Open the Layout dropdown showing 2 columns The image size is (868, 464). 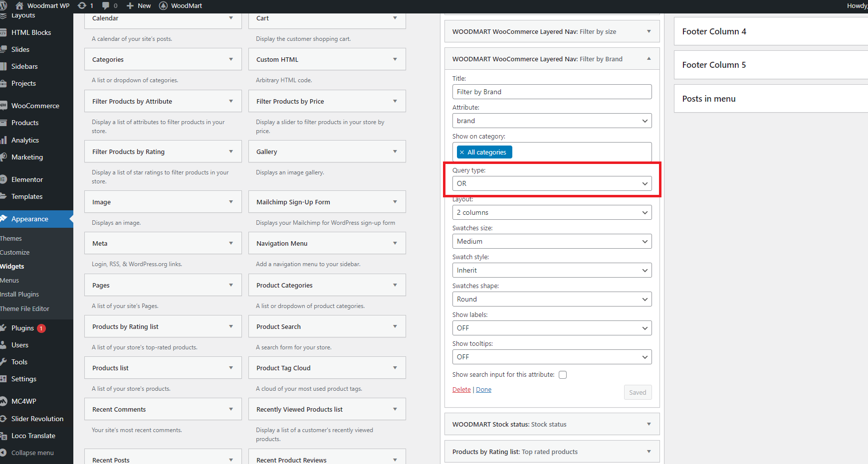pos(552,212)
